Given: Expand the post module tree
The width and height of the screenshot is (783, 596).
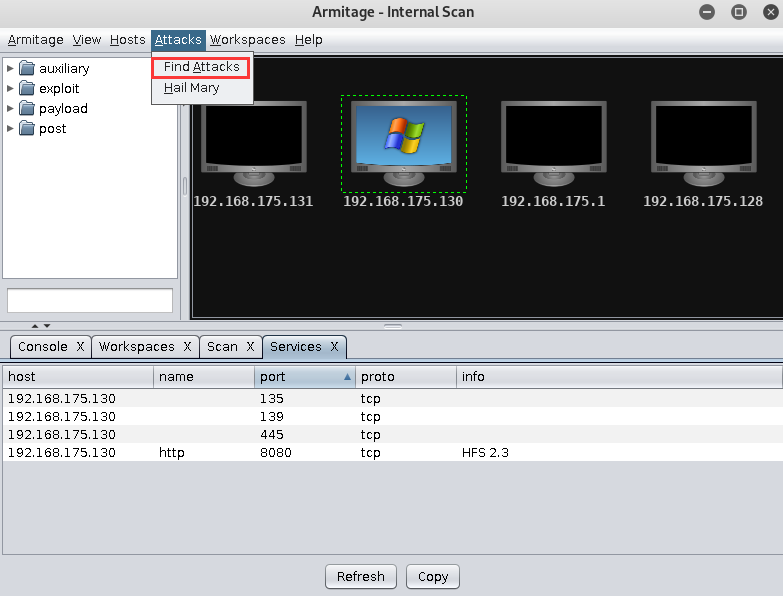Looking at the screenshot, I should coord(10,128).
